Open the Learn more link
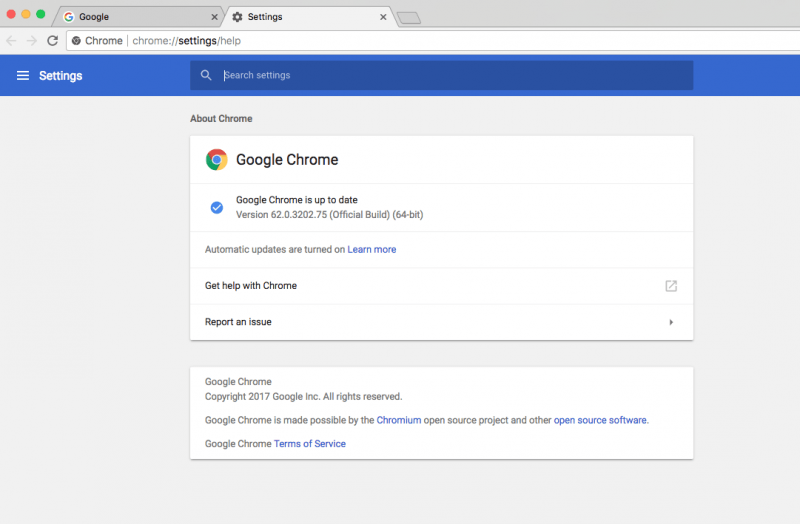 [371, 249]
